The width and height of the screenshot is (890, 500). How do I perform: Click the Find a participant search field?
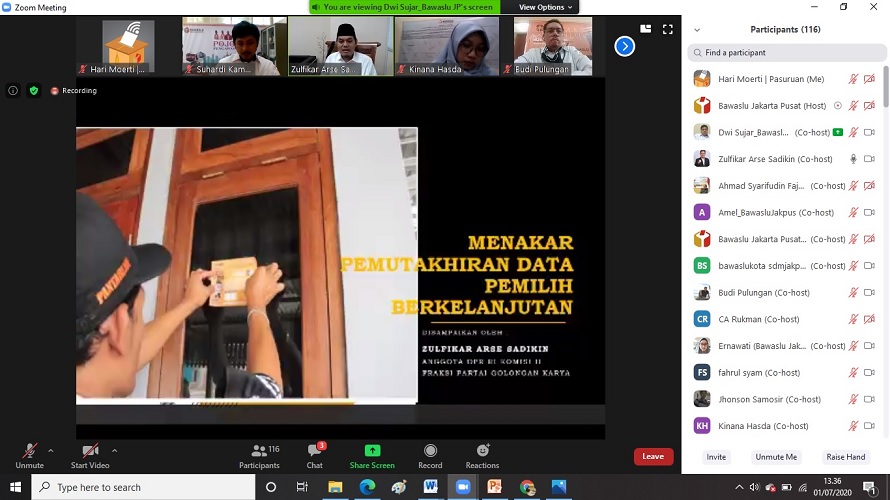785,52
